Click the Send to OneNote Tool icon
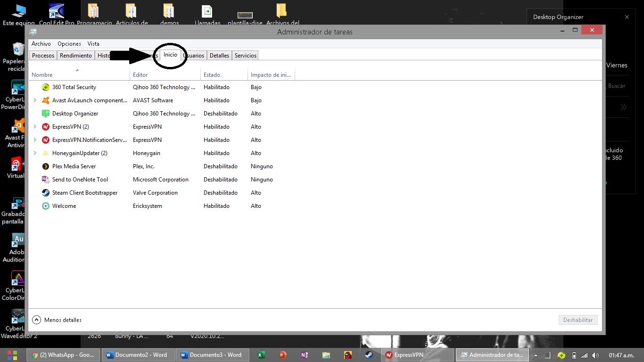The height and width of the screenshot is (362, 644). pyautogui.click(x=45, y=179)
